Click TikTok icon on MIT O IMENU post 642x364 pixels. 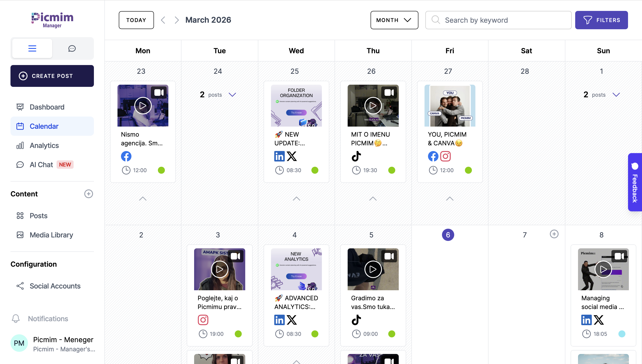click(356, 156)
